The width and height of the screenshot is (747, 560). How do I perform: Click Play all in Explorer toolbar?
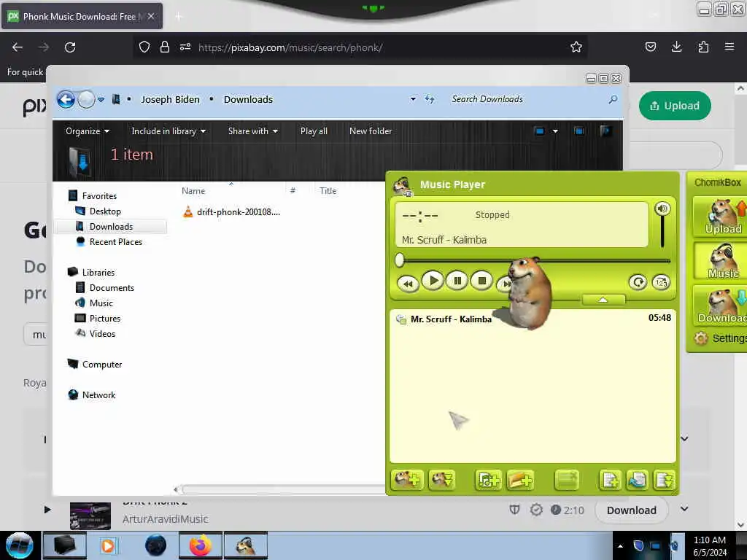pos(314,131)
